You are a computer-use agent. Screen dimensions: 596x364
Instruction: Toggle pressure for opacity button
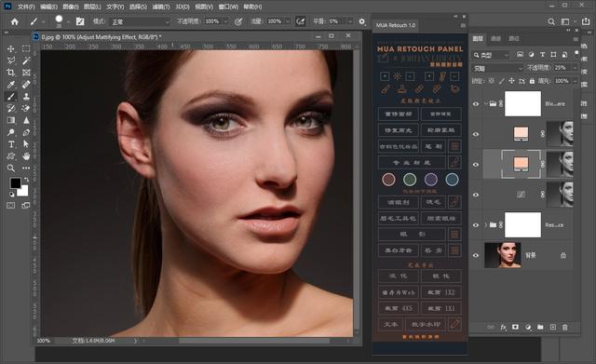pyautogui.click(x=238, y=21)
